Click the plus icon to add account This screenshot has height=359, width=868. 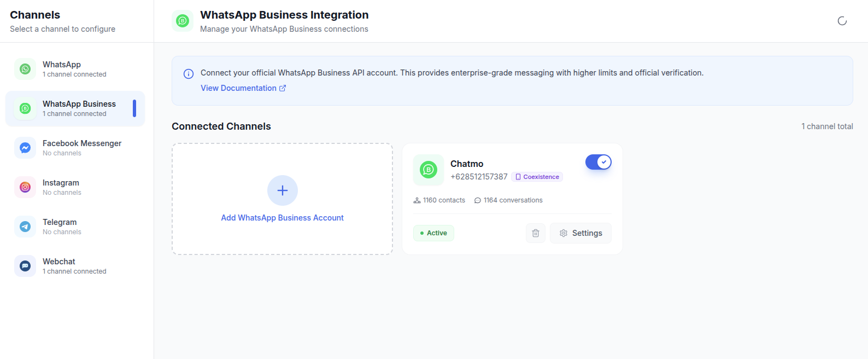click(x=283, y=190)
